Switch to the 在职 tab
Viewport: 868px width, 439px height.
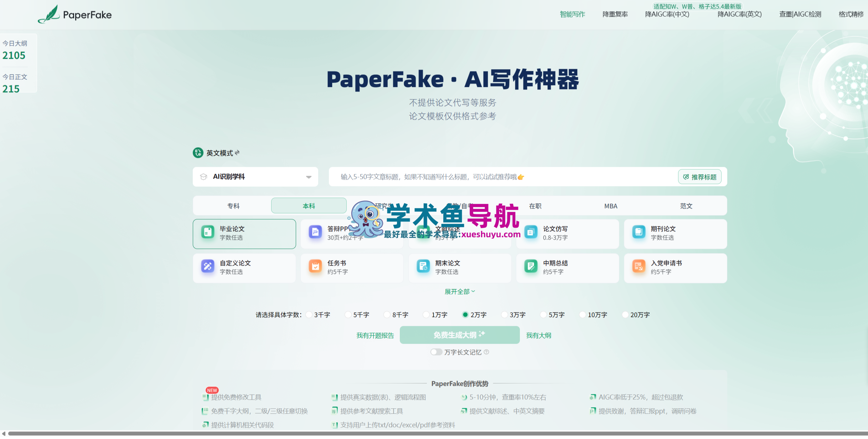pyautogui.click(x=535, y=206)
